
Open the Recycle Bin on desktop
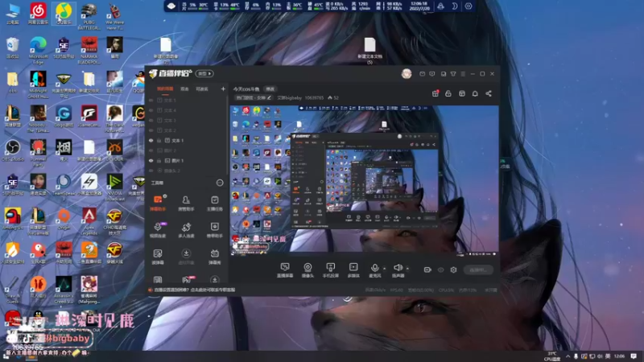click(13, 47)
